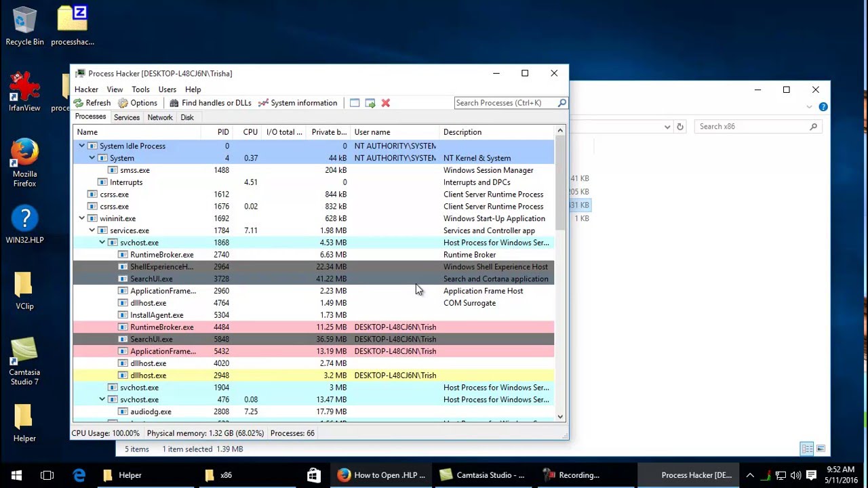Sort by the Name column header
868x488 pixels.
tap(137, 132)
